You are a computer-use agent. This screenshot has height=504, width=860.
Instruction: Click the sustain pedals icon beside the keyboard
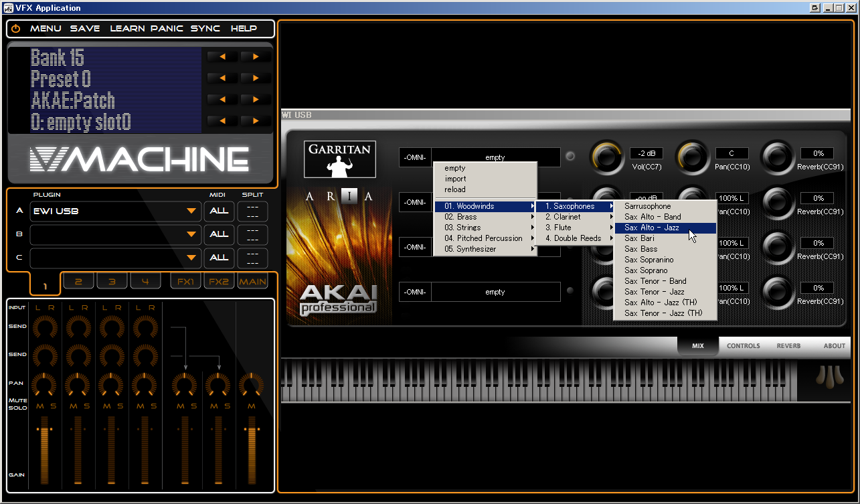(x=830, y=377)
